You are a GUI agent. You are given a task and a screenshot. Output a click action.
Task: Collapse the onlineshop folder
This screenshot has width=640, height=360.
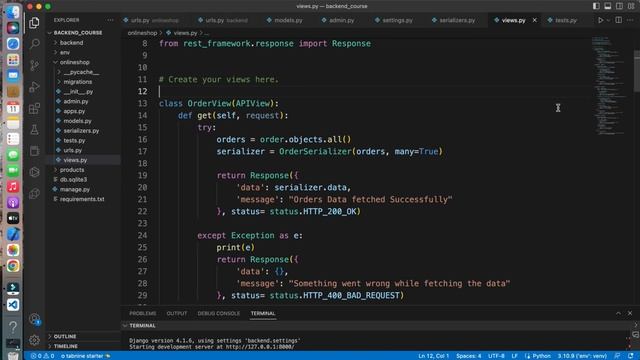click(74, 62)
